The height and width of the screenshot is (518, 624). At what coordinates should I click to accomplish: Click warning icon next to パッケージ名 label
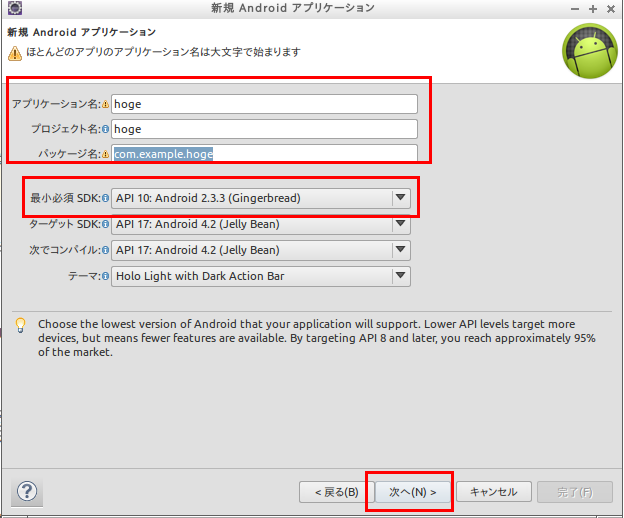coord(105,154)
